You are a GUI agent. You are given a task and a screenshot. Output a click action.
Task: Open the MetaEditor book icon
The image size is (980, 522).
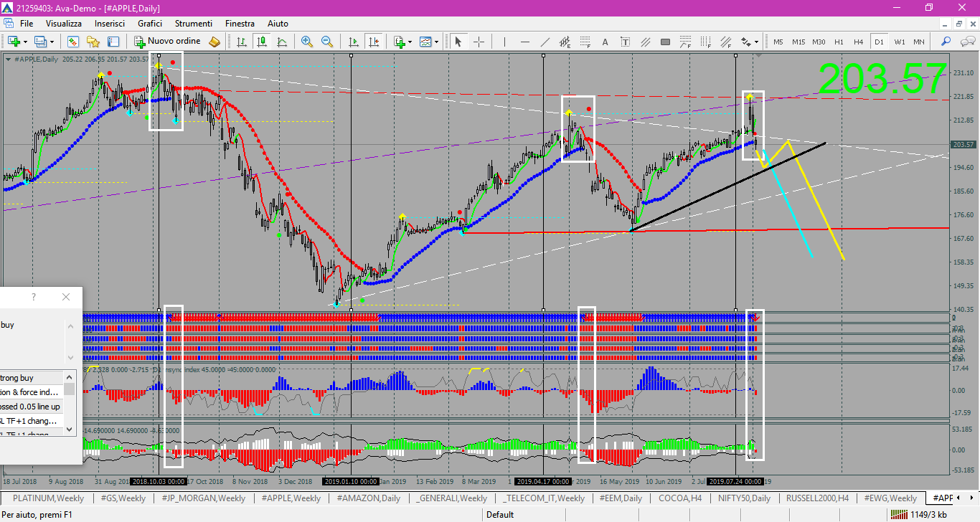click(x=214, y=41)
